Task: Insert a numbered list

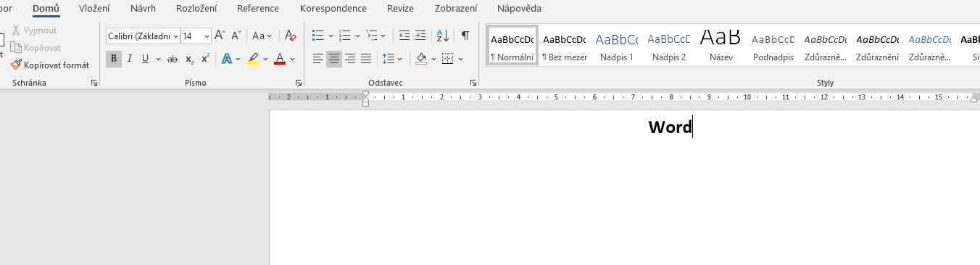Action: click(x=345, y=36)
